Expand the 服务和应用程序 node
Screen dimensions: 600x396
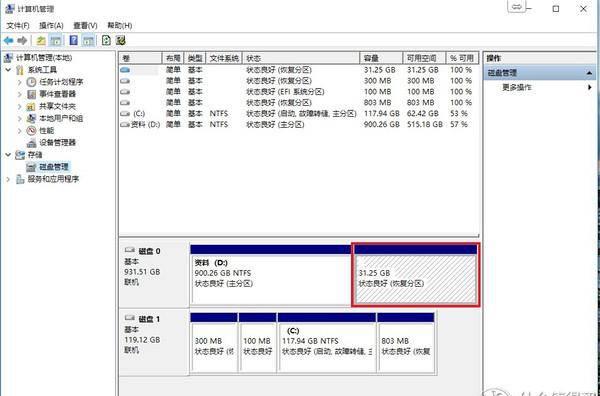(8, 179)
